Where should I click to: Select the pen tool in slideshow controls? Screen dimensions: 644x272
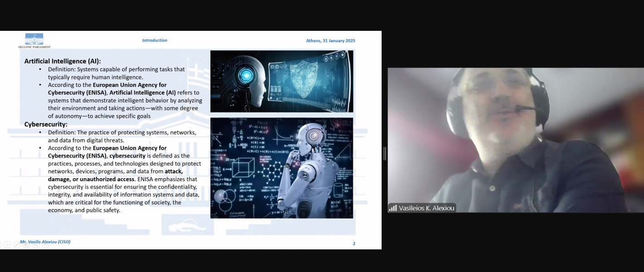pos(17,245)
